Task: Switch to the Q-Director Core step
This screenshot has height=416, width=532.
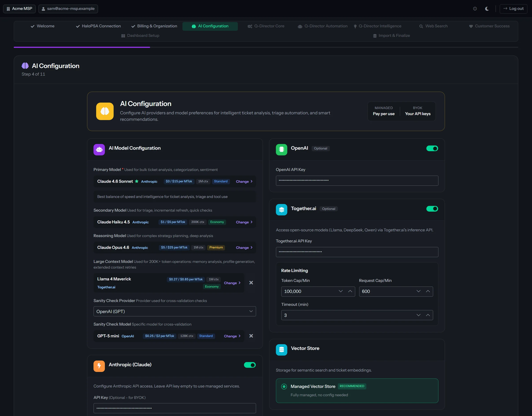Action: tap(266, 26)
